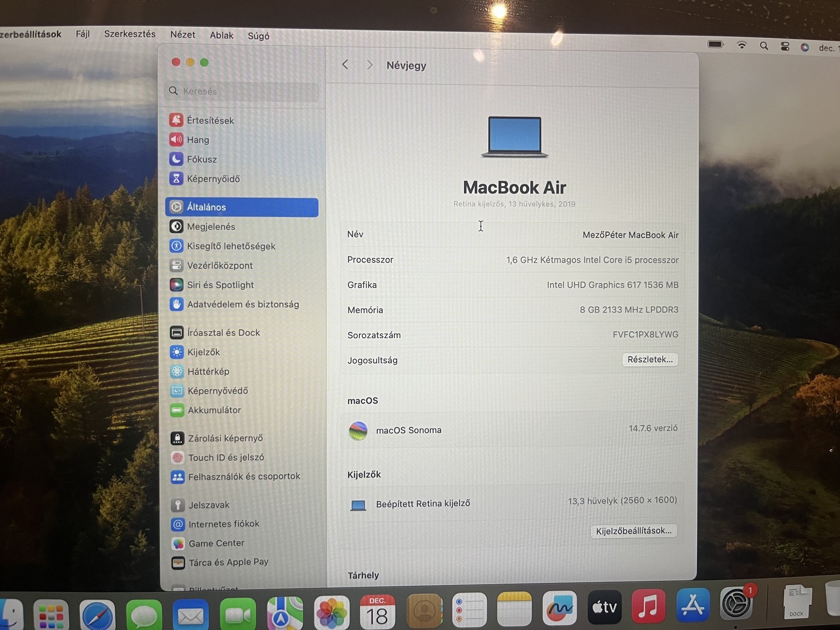
Task: Open Siri from the menu bar
Action: tap(805, 47)
